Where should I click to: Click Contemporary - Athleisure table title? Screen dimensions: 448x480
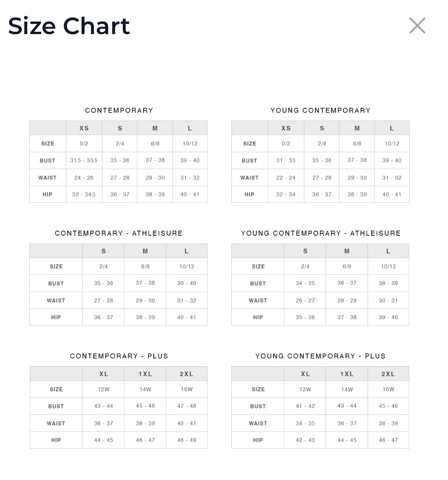tap(119, 233)
